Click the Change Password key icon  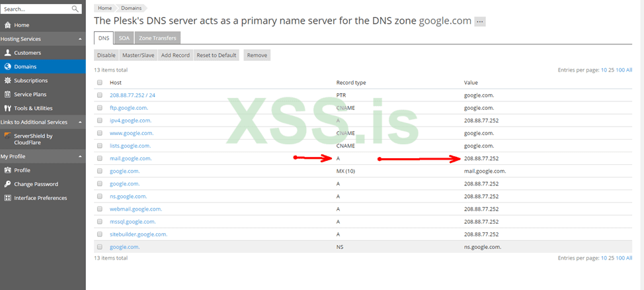pyautogui.click(x=7, y=184)
